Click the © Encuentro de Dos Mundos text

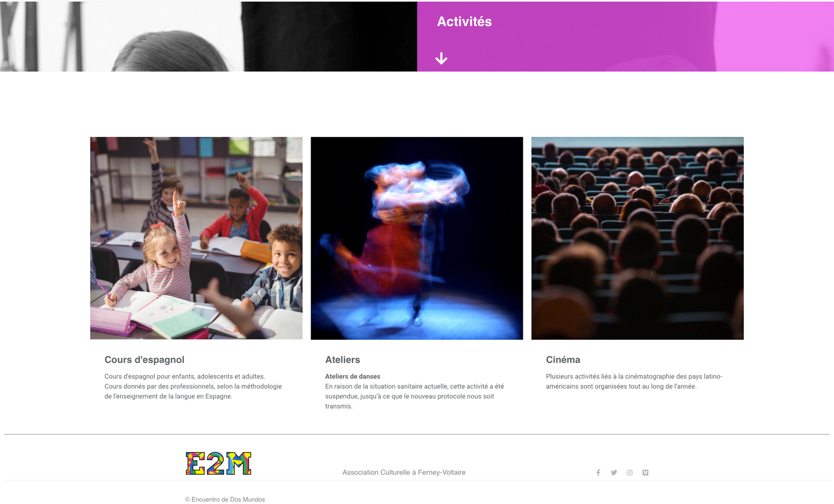(225, 499)
